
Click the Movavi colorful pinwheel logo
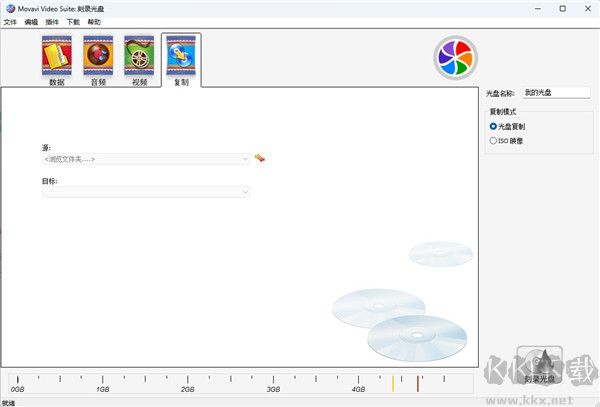[455, 58]
